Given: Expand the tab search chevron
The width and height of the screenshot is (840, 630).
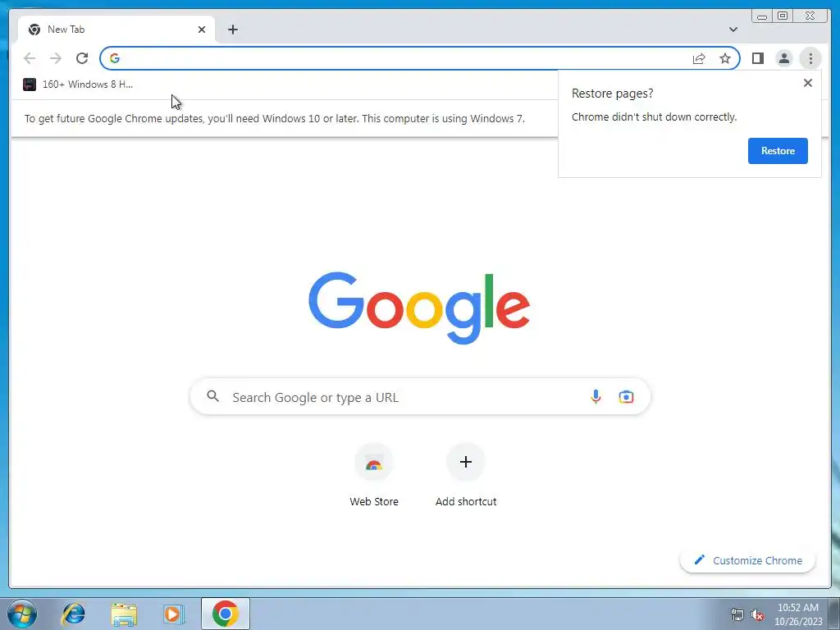Looking at the screenshot, I should pyautogui.click(x=733, y=30).
